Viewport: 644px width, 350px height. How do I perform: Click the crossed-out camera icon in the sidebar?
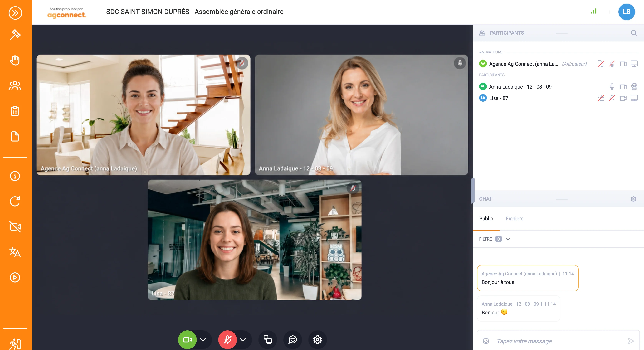coord(15,227)
